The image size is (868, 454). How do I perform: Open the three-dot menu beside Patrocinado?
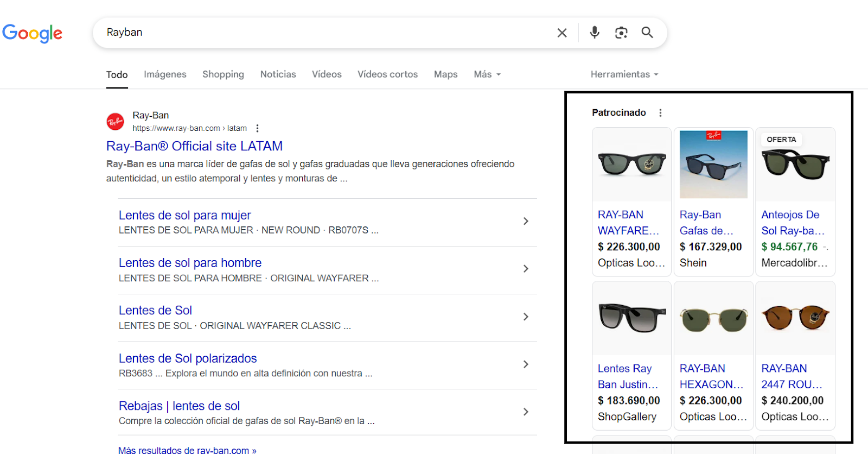click(x=660, y=113)
